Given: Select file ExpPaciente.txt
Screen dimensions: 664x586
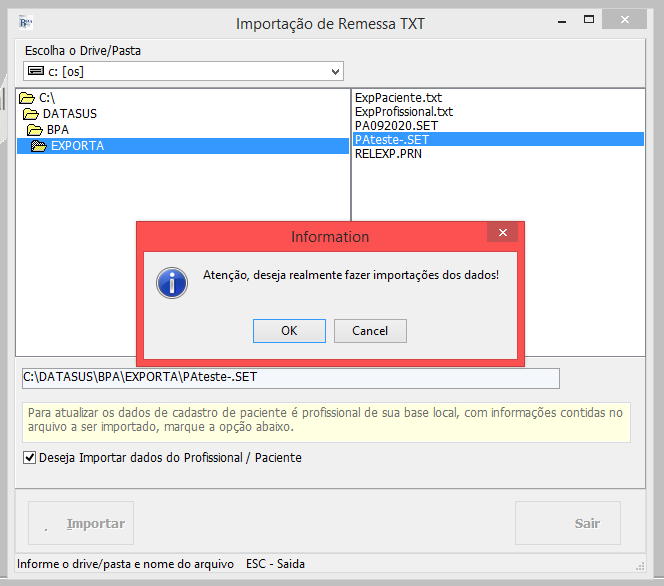Looking at the screenshot, I should pos(398,98).
